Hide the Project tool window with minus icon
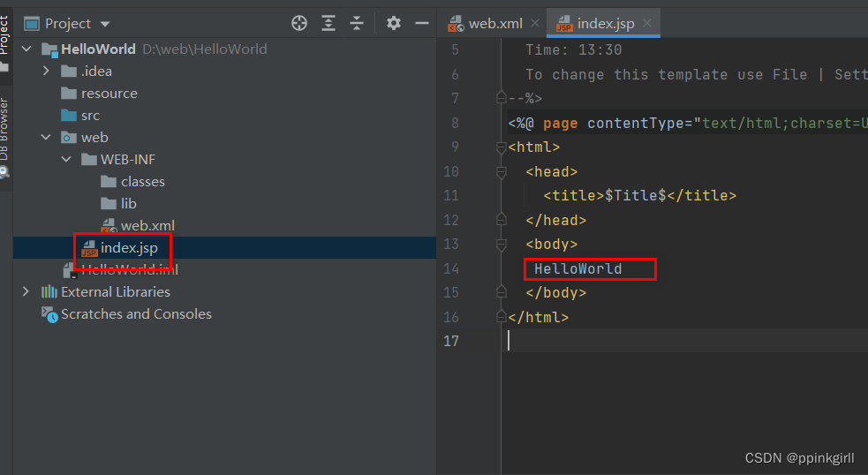Screen dimensions: 868x475 (x=422, y=23)
